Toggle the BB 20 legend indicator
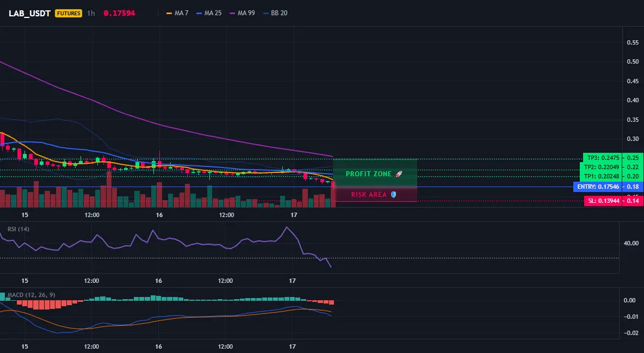 click(x=275, y=13)
